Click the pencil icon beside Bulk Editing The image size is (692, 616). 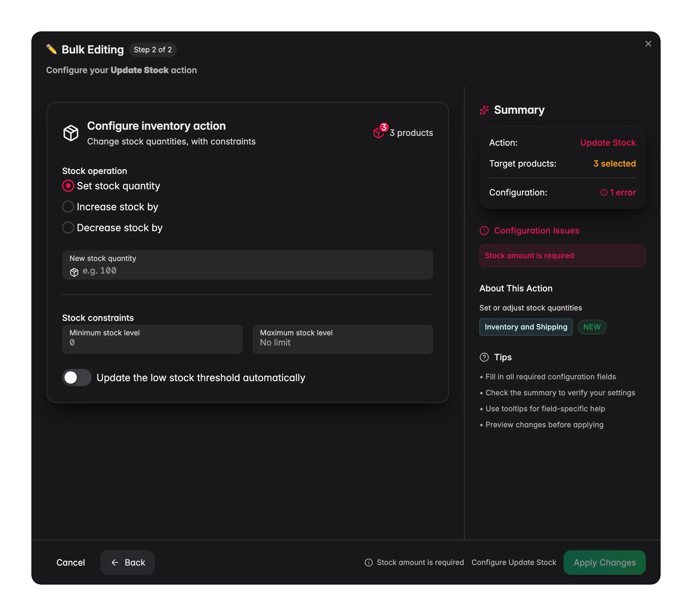pyautogui.click(x=51, y=49)
